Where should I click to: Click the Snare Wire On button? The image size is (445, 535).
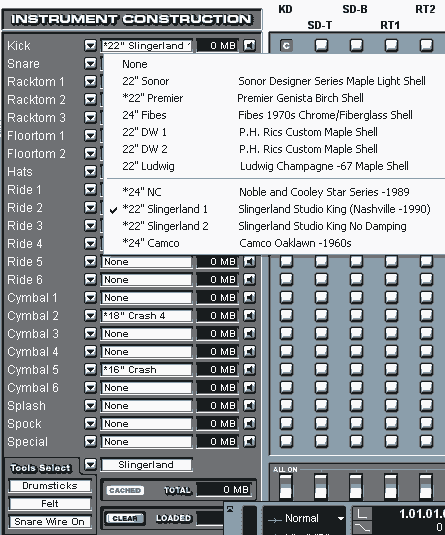click(50, 522)
